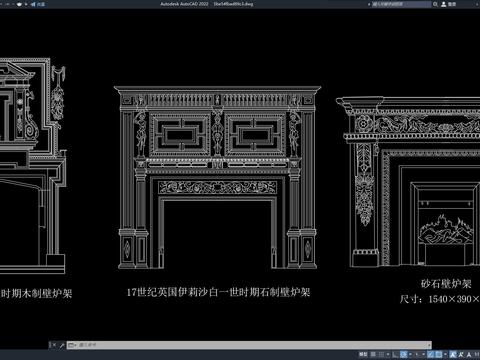Expand command history arrow at command line end
Image resolution: width=480 pixels, height=360 pixels.
pyautogui.click(x=429, y=345)
